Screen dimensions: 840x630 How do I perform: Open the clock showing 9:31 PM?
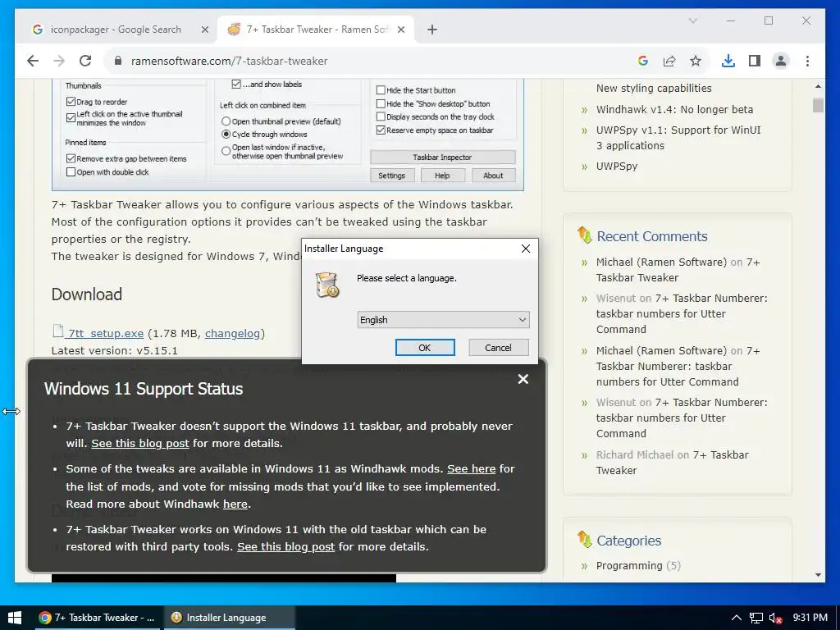[810, 618]
